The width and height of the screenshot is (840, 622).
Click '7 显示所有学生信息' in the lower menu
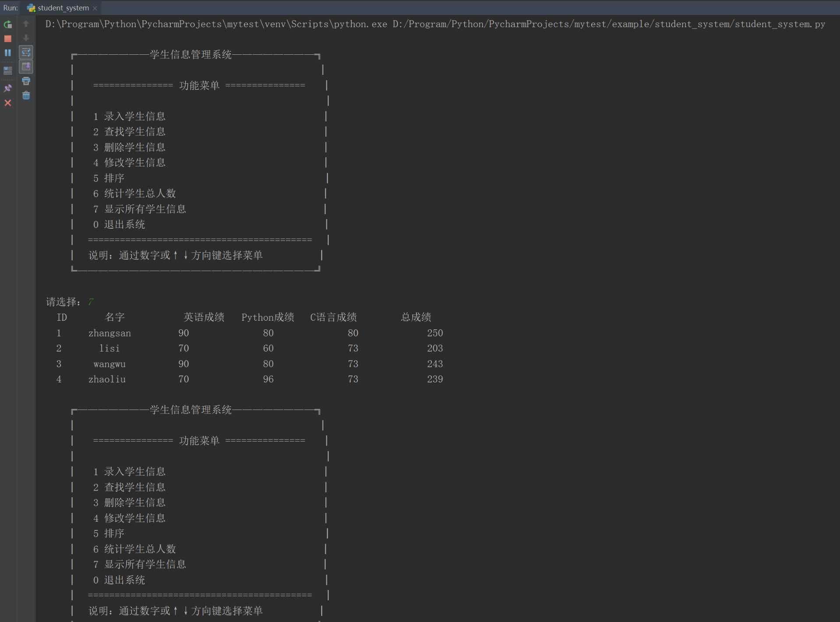[139, 565]
